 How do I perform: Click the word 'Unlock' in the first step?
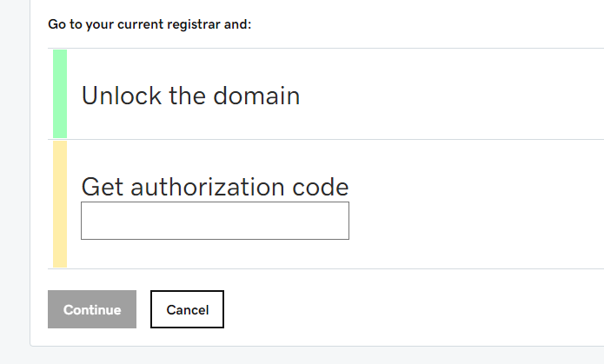(122, 96)
